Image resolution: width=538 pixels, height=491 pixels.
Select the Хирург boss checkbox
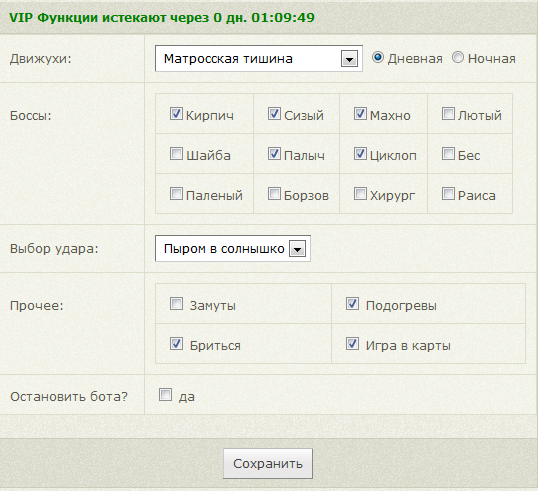(x=360, y=194)
